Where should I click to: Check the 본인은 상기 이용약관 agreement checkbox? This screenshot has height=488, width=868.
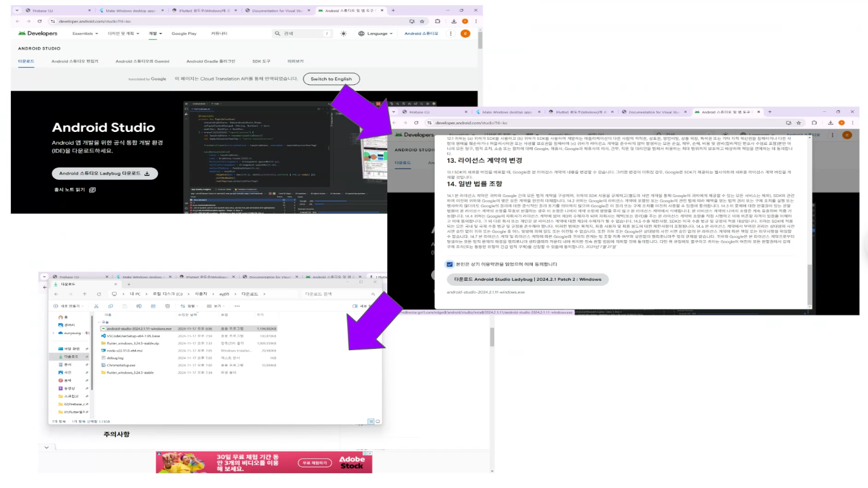[x=450, y=264]
